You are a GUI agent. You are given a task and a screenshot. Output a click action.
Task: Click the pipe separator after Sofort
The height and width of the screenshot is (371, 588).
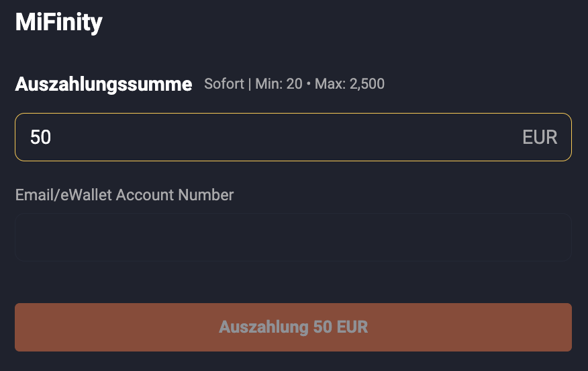[x=249, y=85]
